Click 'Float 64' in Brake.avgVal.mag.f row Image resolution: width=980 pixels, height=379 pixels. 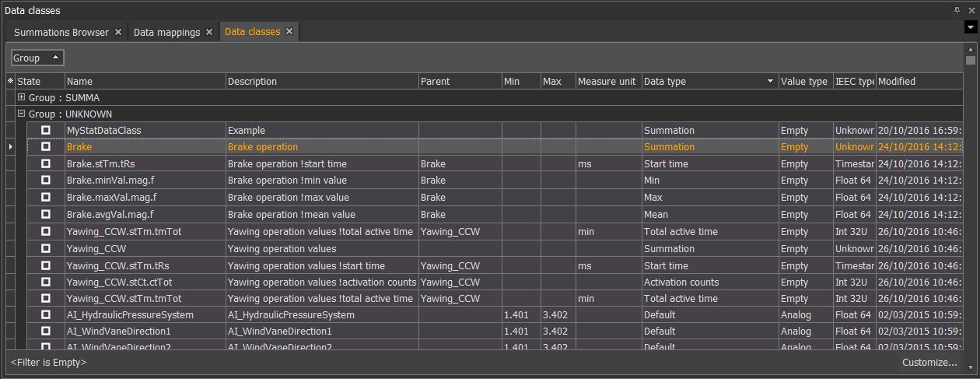(x=854, y=214)
